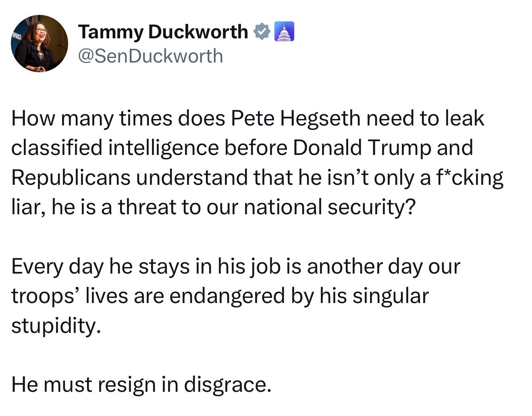Open Tammy Duckworth's profile picture
This screenshot has height=416, width=532.
click(39, 44)
